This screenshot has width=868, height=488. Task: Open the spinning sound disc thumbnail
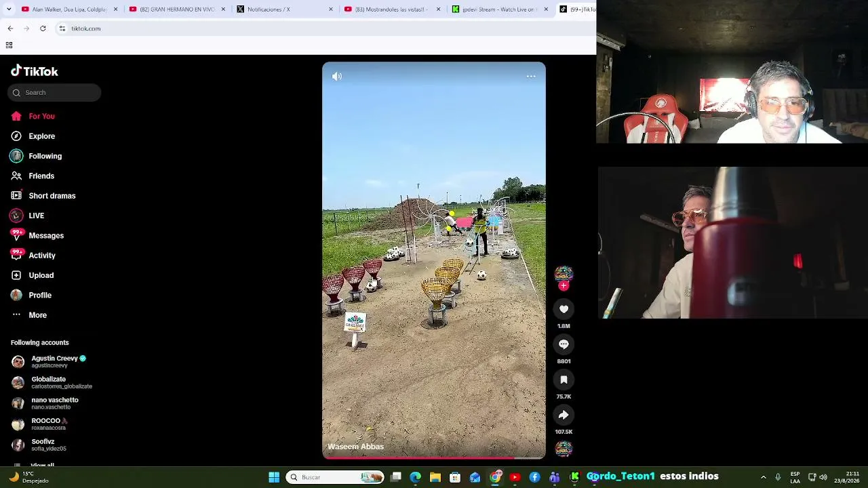[564, 449]
